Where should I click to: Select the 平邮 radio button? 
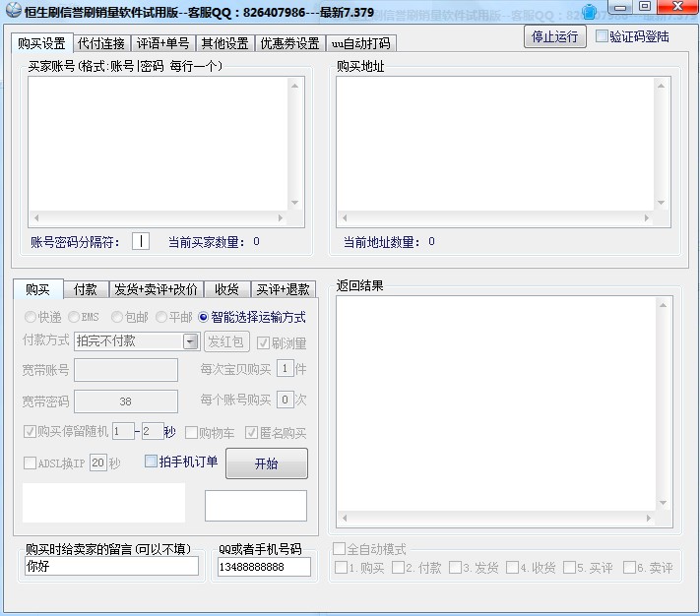161,317
